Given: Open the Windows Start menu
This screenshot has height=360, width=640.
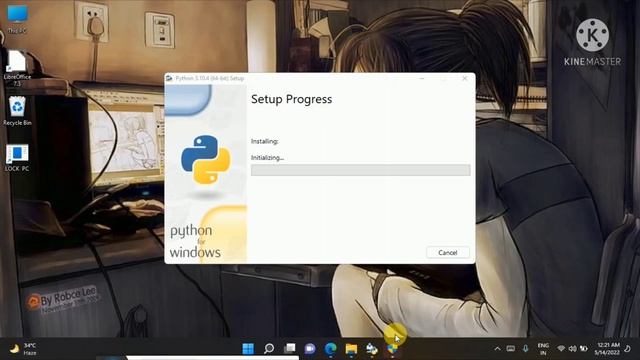Looking at the screenshot, I should [x=248, y=349].
